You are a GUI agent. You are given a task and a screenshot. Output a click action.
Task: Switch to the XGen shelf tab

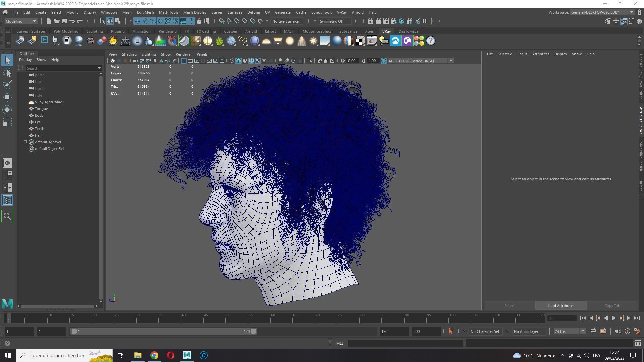pyautogui.click(x=369, y=31)
